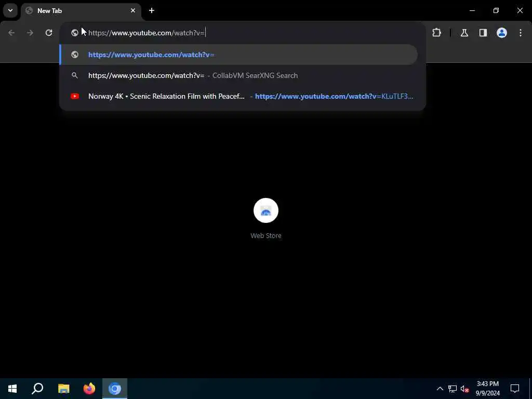The image size is (532, 399).
Task: Open the Windows Start menu
Action: 12,389
